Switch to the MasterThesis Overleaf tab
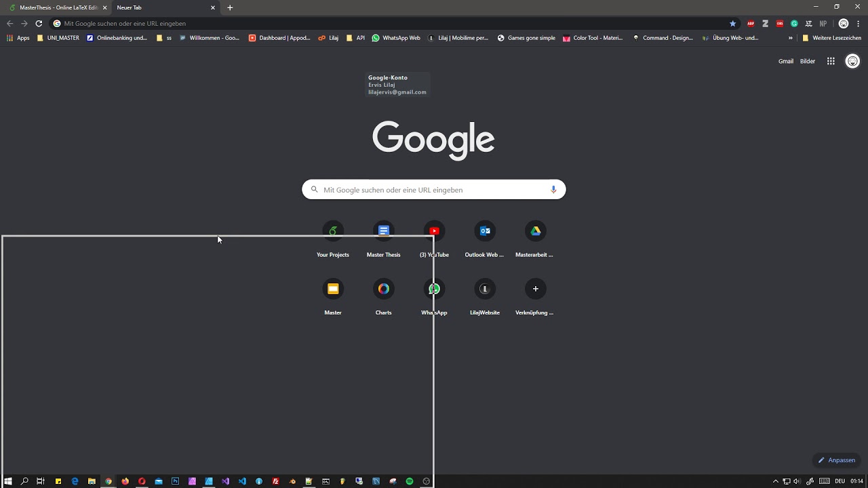868x488 pixels. coord(57,7)
